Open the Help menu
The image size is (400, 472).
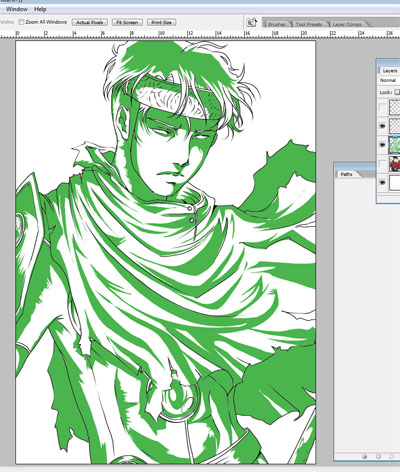(x=40, y=9)
